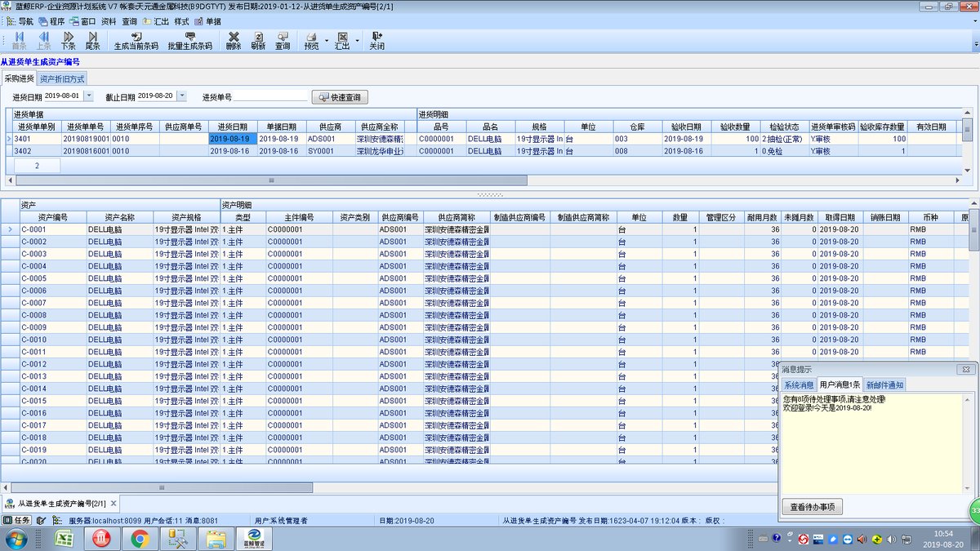Expand the 汇出 toolbar dropdown arrow

click(x=357, y=41)
